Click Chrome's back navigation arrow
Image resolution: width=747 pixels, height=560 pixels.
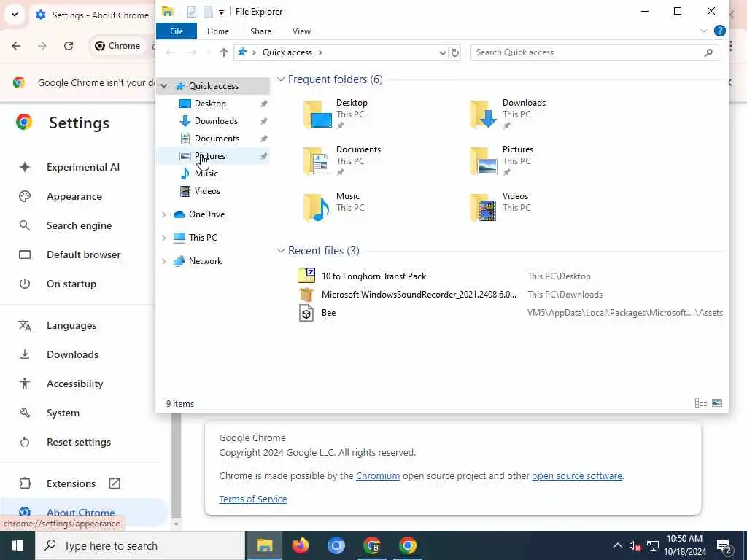coord(16,46)
